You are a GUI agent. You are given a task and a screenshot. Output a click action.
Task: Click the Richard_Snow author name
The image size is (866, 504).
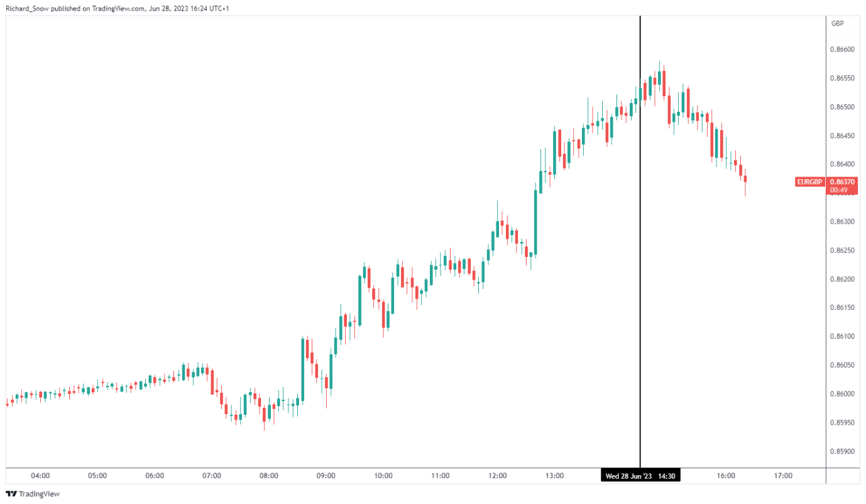(23, 9)
